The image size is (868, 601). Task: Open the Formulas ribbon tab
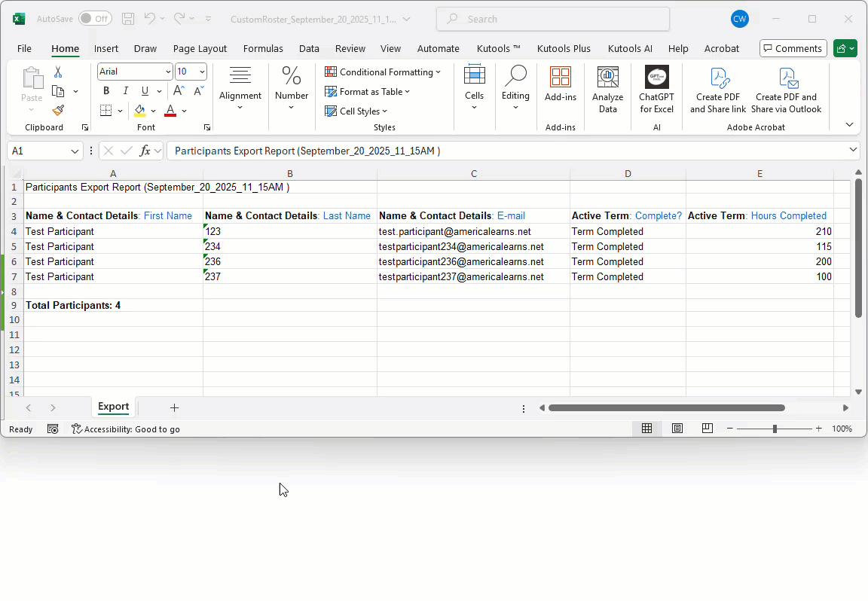tap(263, 48)
